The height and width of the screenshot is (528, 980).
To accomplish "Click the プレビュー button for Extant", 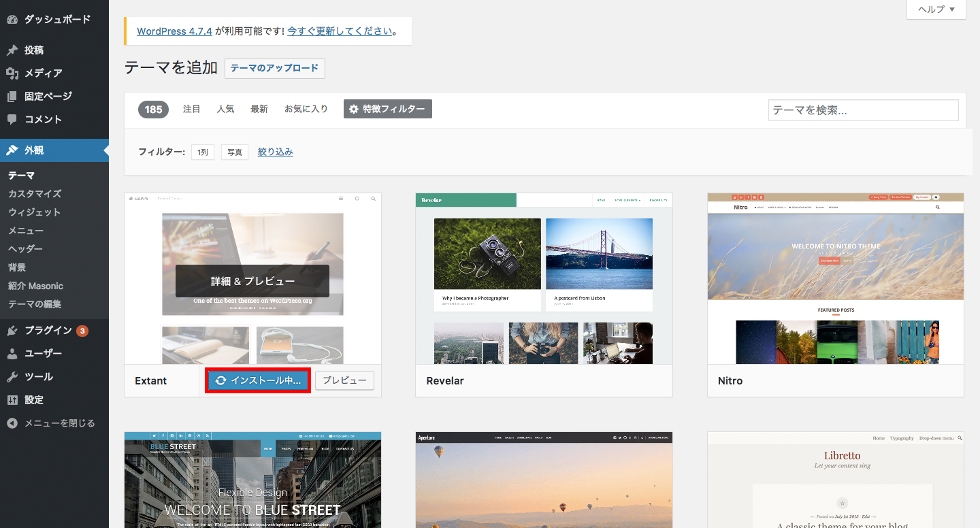I will coord(344,381).
